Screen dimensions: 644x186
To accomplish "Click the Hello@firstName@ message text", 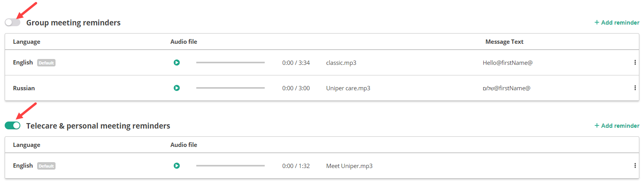I will [508, 63].
